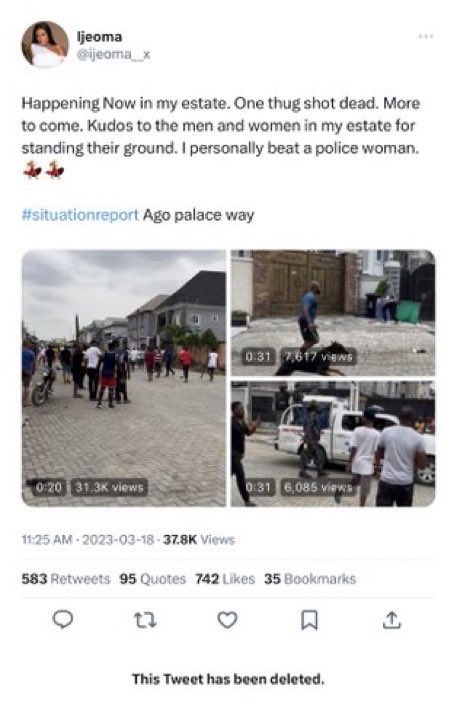
Task: Click the 31.3K views video label
Action: pyautogui.click(x=109, y=487)
